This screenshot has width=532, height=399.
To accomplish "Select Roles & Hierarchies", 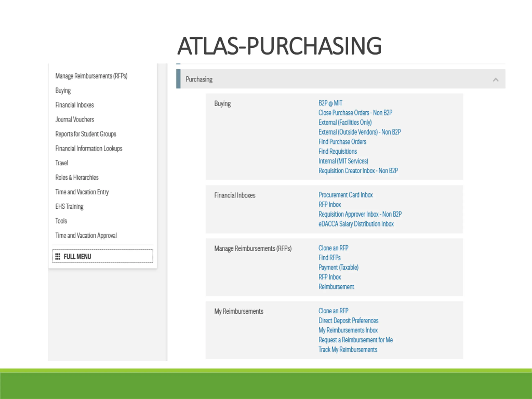I will (77, 177).
